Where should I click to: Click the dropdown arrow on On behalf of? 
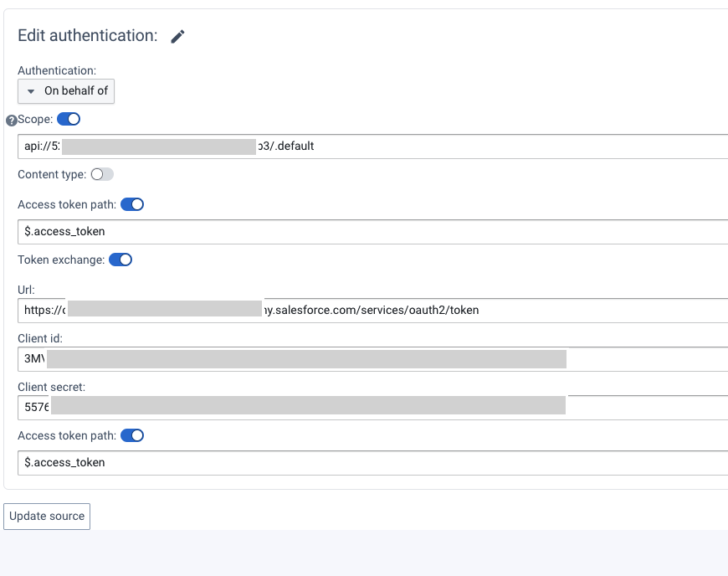point(31,91)
